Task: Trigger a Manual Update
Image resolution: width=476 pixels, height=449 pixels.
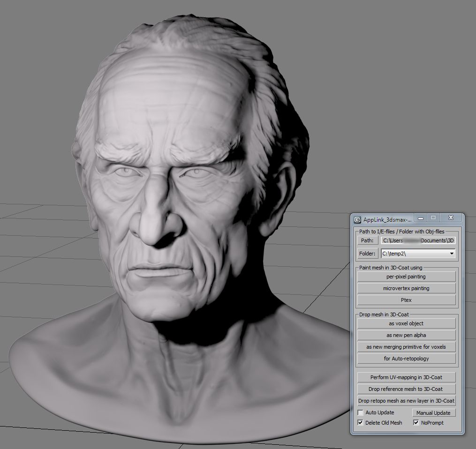Action: click(433, 412)
